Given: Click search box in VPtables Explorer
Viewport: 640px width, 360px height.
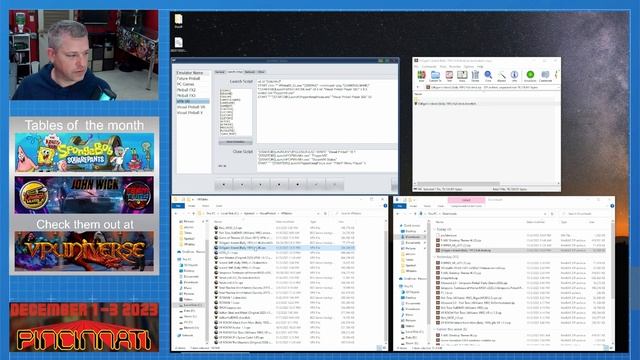Looking at the screenshot, I should click(358, 213).
